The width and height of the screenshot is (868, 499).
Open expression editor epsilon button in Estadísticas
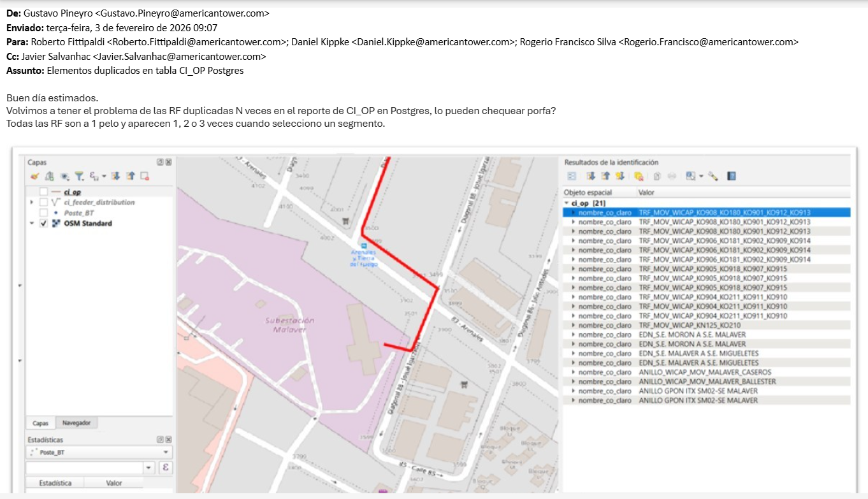coord(166,468)
